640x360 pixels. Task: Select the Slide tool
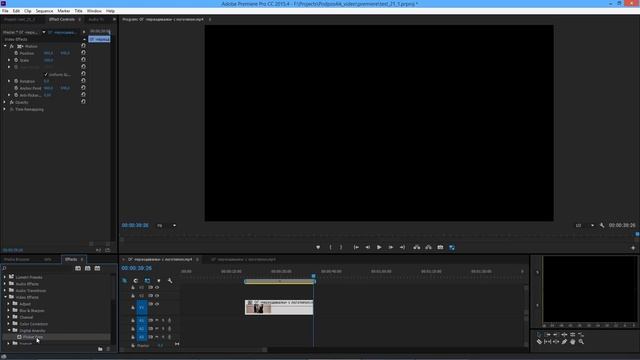click(x=556, y=342)
